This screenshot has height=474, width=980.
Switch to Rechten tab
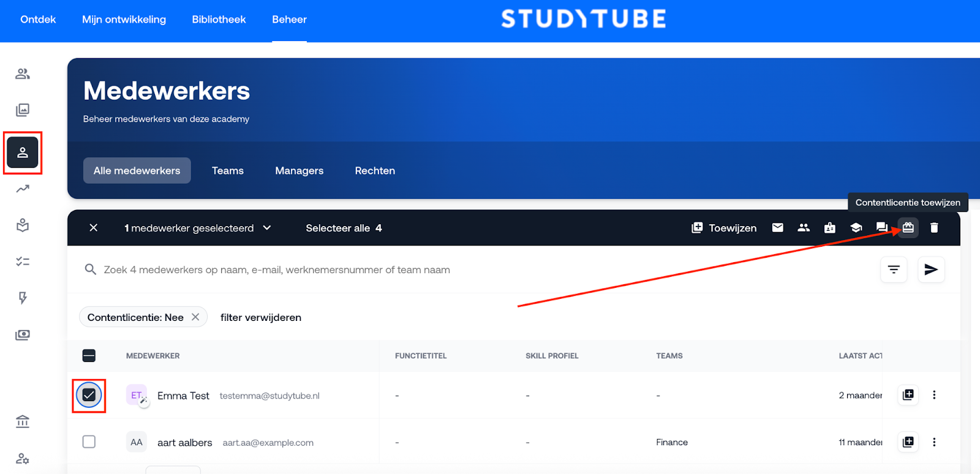375,170
